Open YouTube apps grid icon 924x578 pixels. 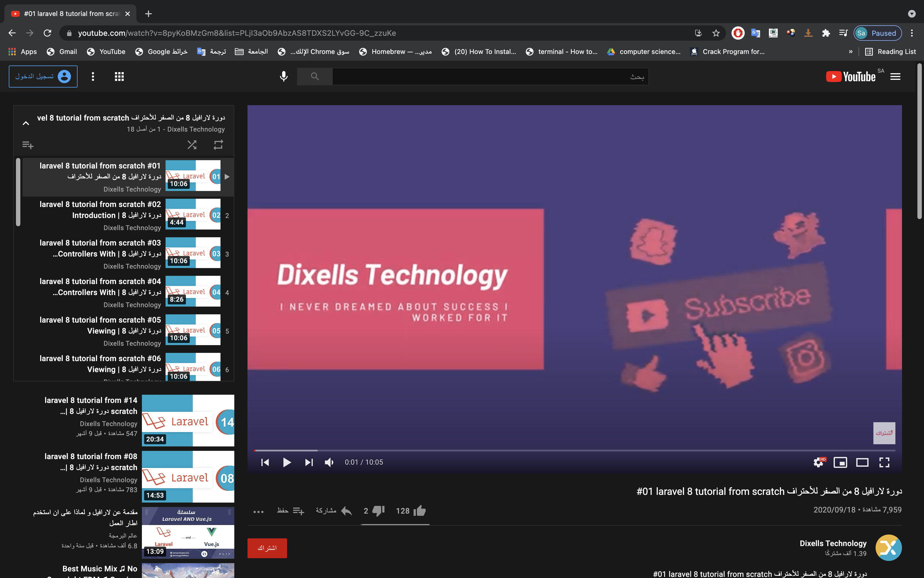(x=119, y=77)
